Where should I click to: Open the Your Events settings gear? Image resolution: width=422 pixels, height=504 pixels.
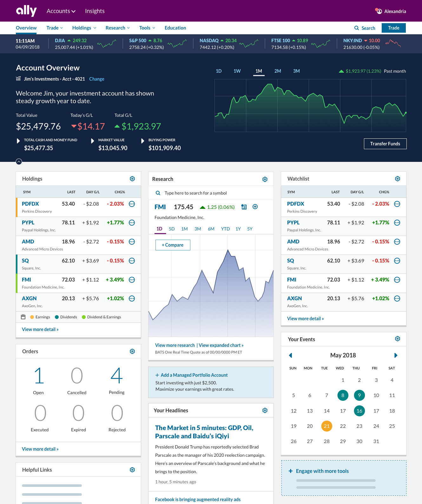[x=397, y=339]
